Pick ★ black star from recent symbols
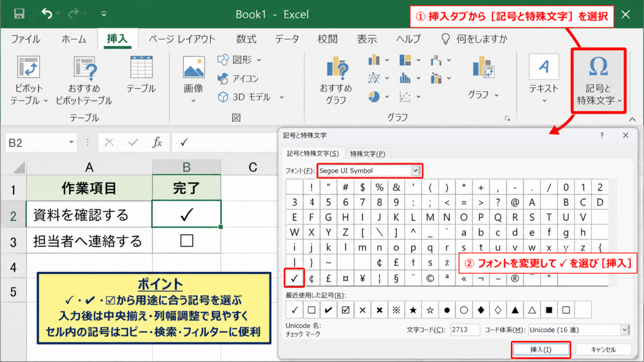Viewport: 644px width, 362px height. point(413,310)
